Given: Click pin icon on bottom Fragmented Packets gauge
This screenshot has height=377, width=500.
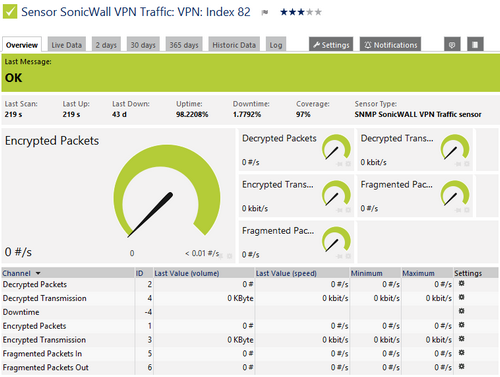Looking at the screenshot, I should pyautogui.click(x=340, y=256).
